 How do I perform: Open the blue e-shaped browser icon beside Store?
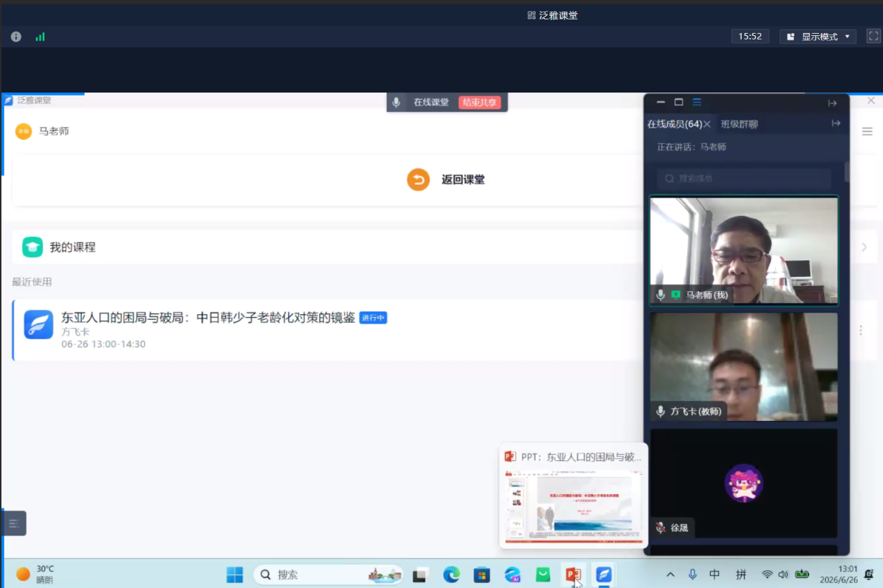tap(512, 574)
